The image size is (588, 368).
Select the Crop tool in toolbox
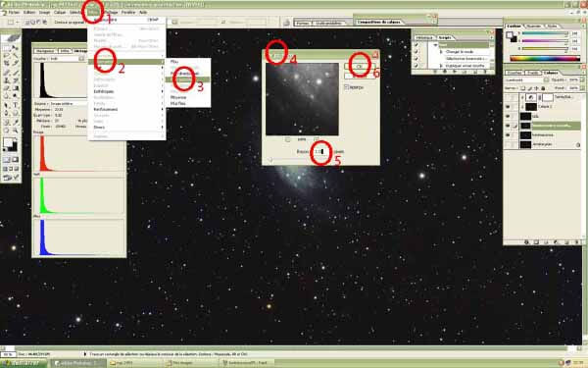pyautogui.click(x=7, y=64)
